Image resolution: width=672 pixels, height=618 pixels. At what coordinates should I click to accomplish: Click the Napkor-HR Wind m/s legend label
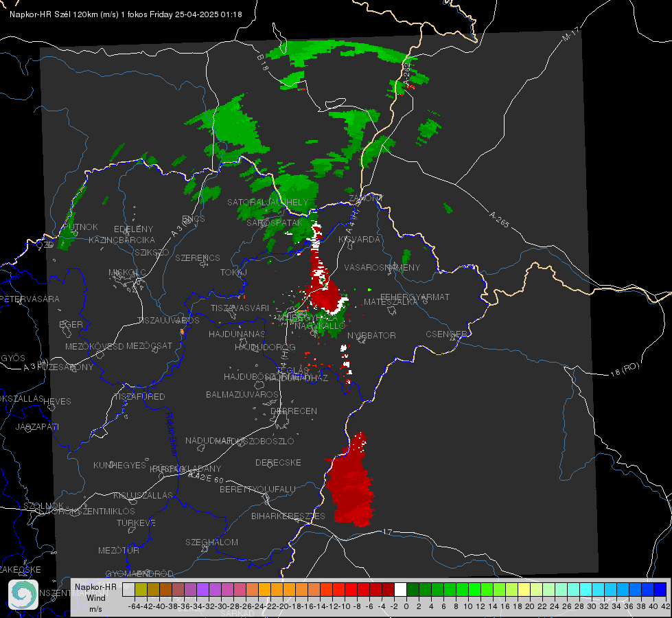(x=95, y=597)
